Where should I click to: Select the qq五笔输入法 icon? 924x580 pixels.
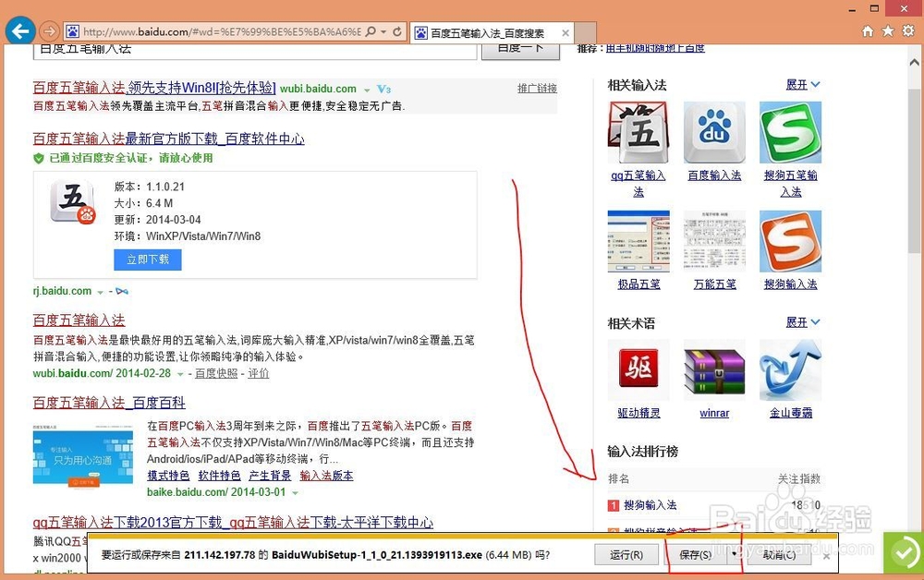point(638,132)
